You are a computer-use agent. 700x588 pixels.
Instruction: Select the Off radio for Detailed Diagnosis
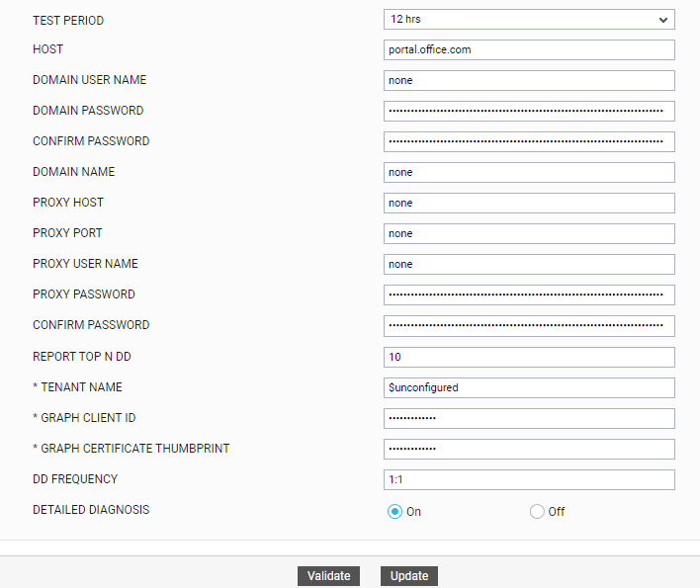[537, 511]
